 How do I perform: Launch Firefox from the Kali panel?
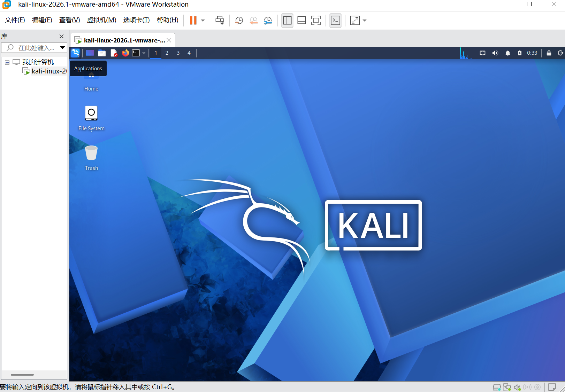click(125, 53)
